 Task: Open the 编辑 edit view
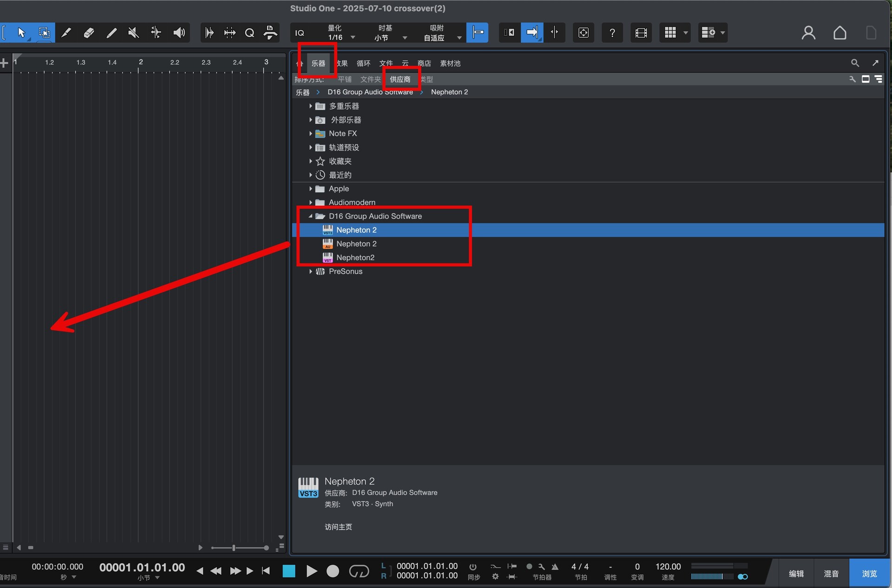pos(796,574)
